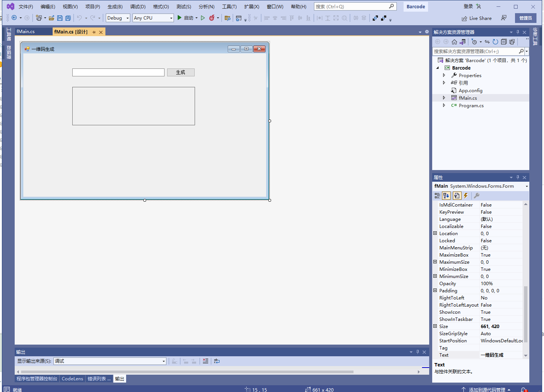
Task: Navigate backward with the back arrow icon
Action: click(14, 18)
